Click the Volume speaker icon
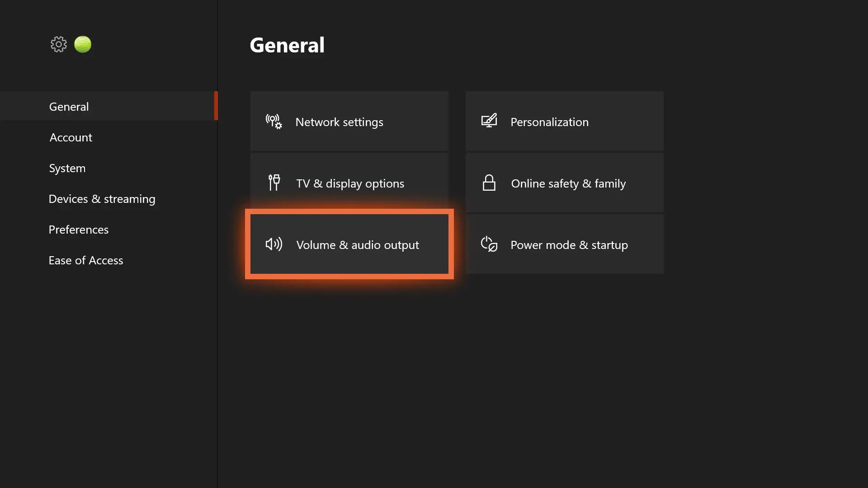This screenshot has height=488, width=868. tap(274, 244)
